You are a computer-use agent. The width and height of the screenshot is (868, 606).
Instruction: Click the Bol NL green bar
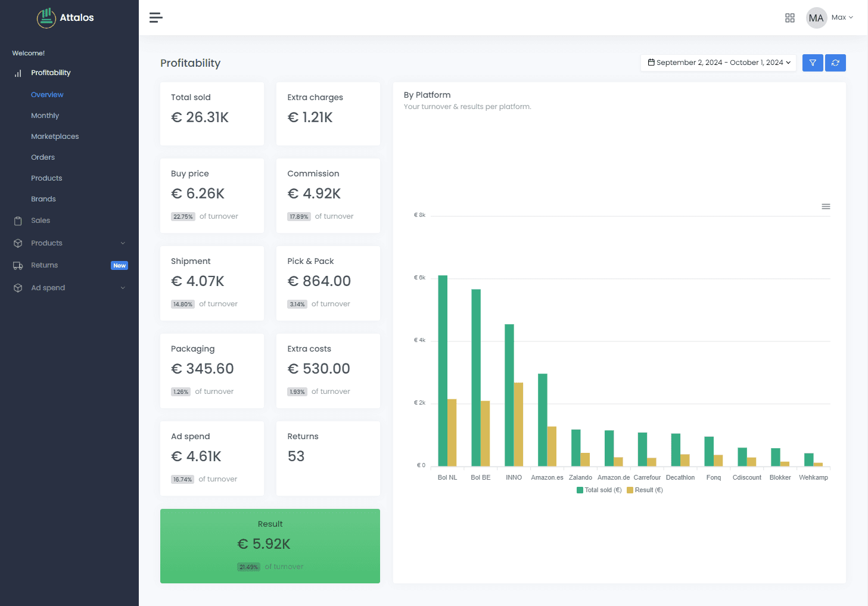point(443,371)
